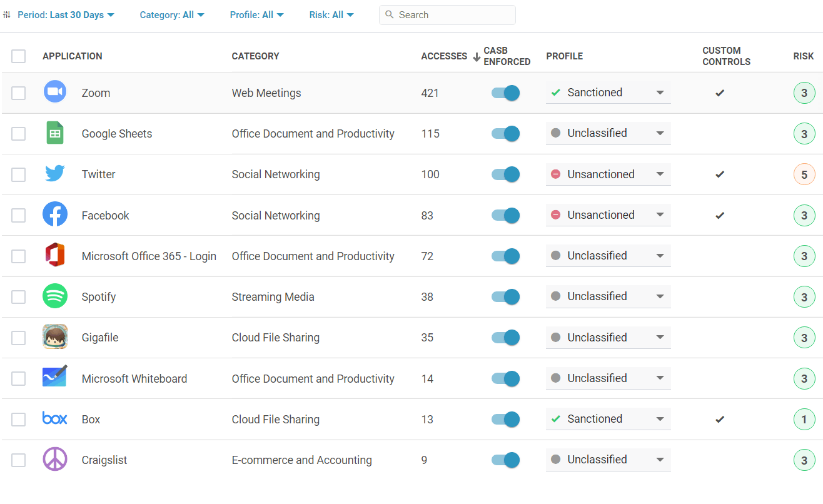Click the Google Sheets icon
The height and width of the screenshot is (504, 823).
point(55,133)
